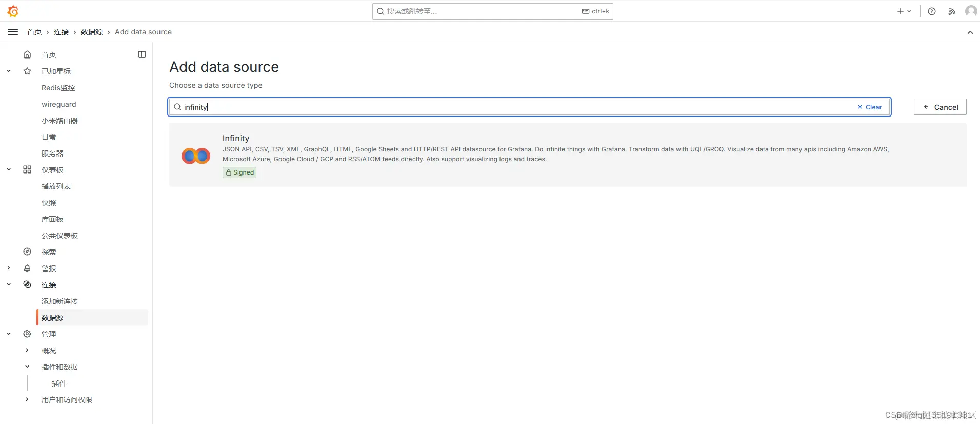This screenshot has width=980, height=424.
Task: Open the help question mark icon
Action: coord(932,11)
